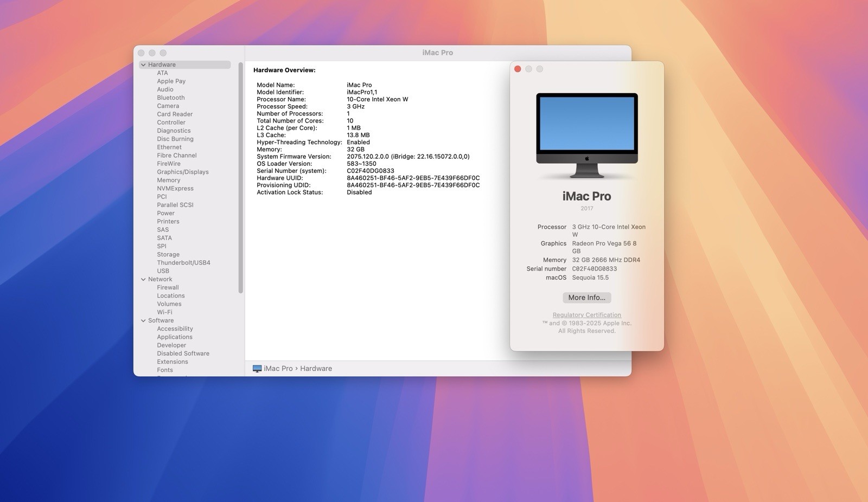Image resolution: width=868 pixels, height=502 pixels.
Task: Select NVMExpress in the sidebar
Action: point(175,188)
